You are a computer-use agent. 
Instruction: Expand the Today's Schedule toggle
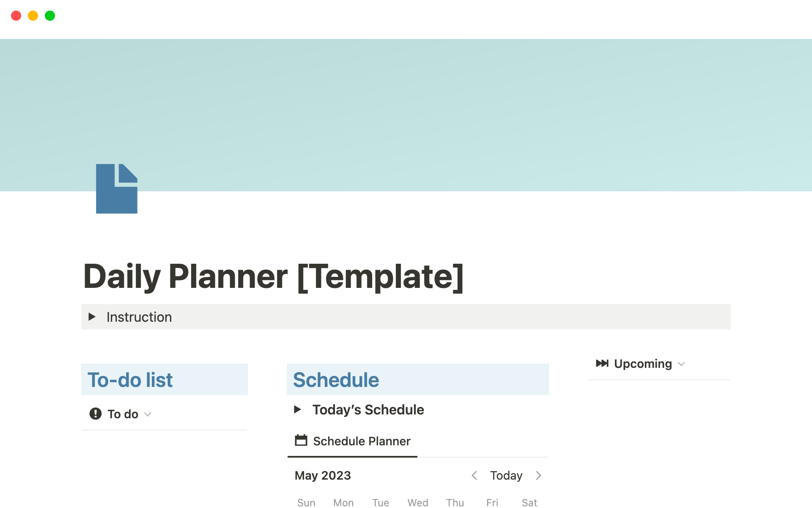pos(298,409)
